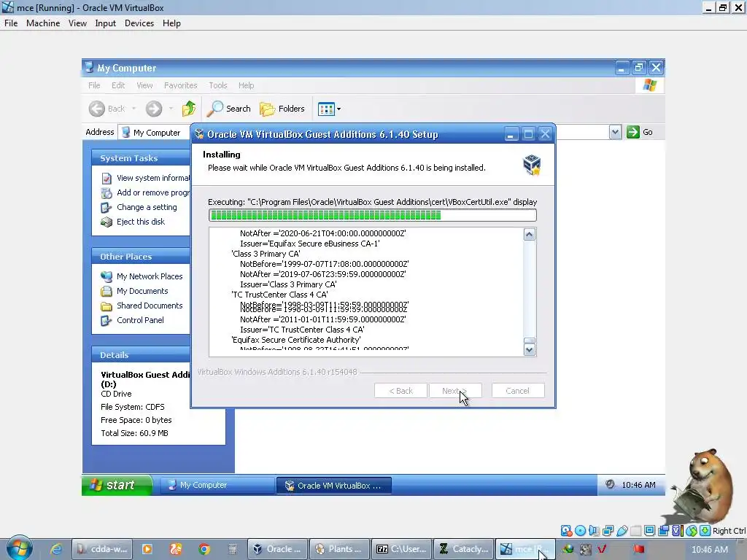Click the XP start button

pyautogui.click(x=117, y=485)
